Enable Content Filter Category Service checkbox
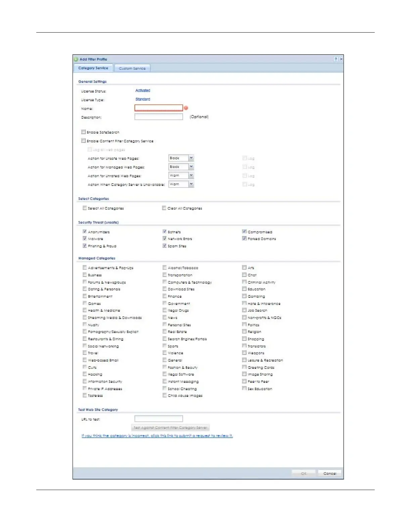 click(x=83, y=141)
